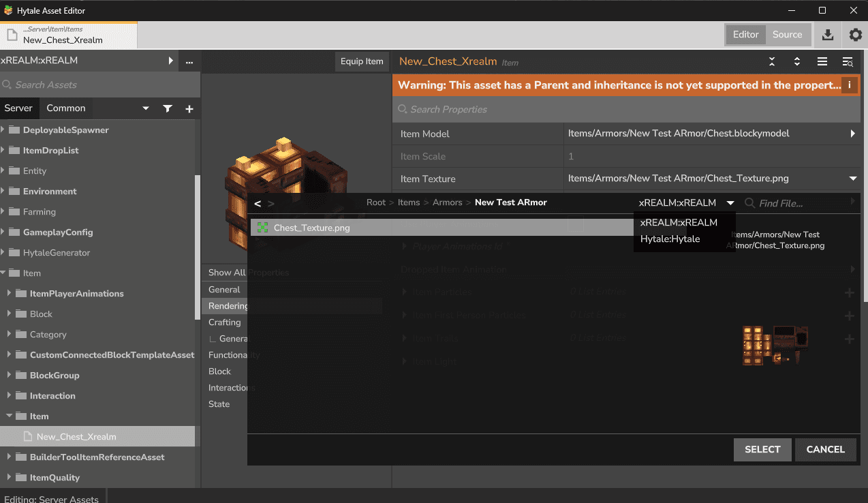Click the expand all properties icon
Screen dimensions: 868x503
click(797, 61)
